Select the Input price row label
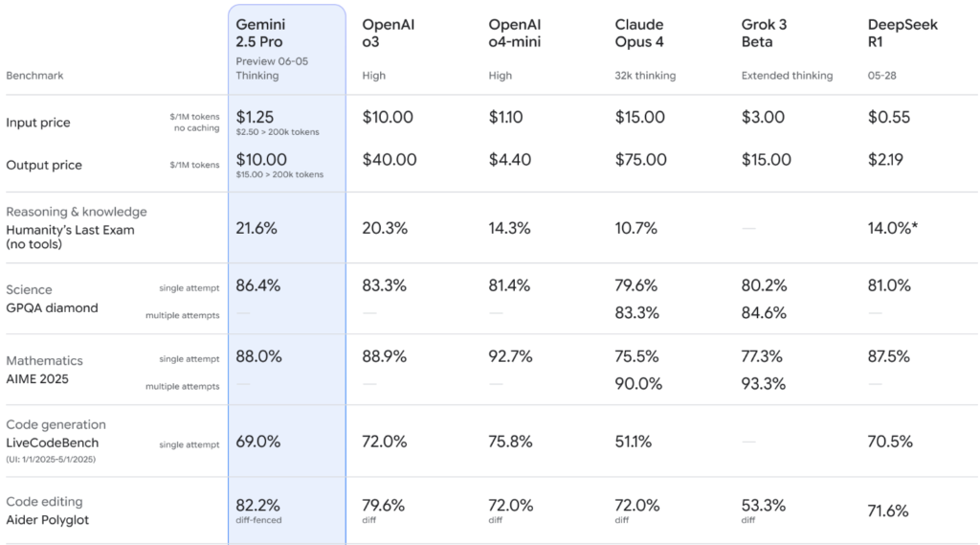 (38, 123)
